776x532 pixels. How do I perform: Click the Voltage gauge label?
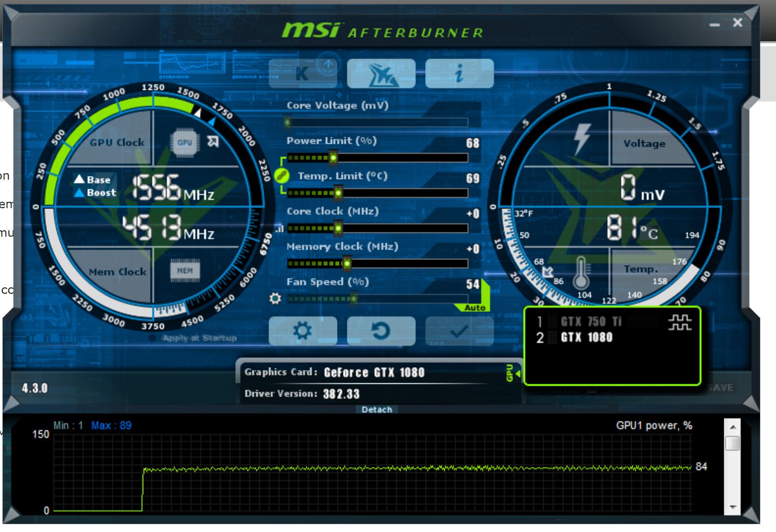(644, 144)
